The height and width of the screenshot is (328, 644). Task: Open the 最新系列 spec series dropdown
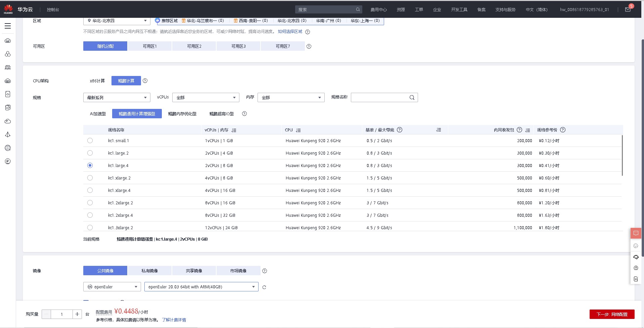click(x=117, y=97)
